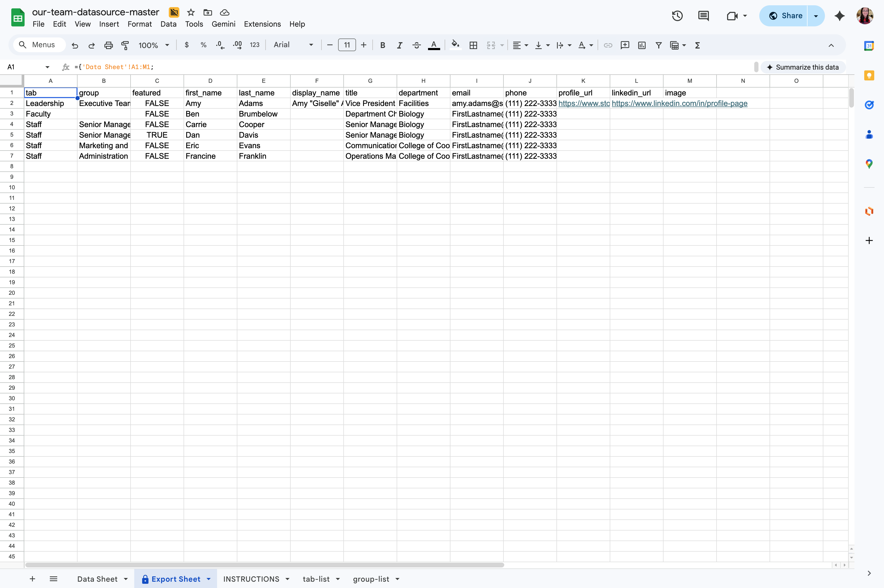Click the Undo icon in toolbar
The height and width of the screenshot is (588, 884).
(x=75, y=45)
